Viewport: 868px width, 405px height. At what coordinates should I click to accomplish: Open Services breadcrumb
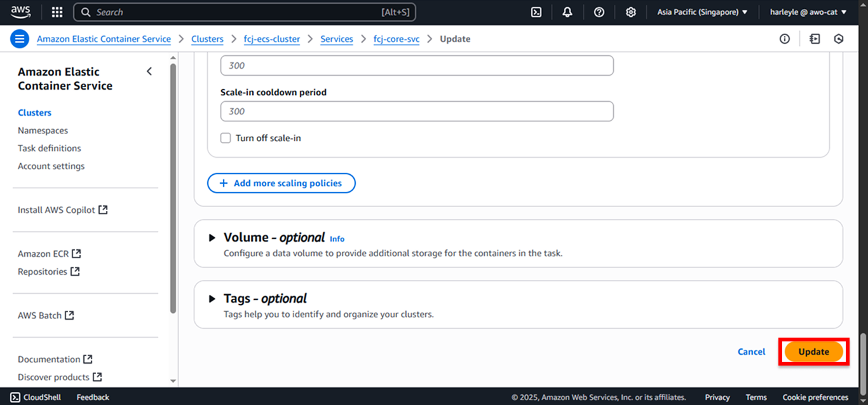337,39
